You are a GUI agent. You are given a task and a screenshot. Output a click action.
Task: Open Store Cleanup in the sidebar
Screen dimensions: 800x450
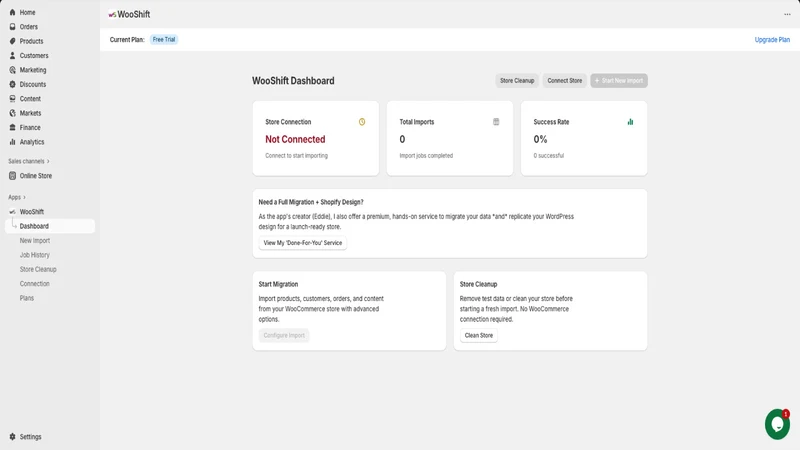[38, 269]
